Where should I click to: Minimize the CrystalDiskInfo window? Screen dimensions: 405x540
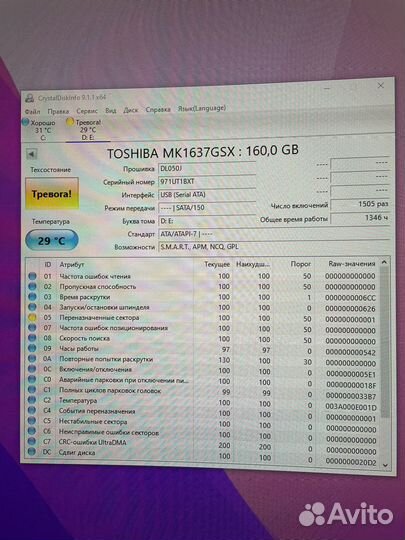(x=327, y=89)
